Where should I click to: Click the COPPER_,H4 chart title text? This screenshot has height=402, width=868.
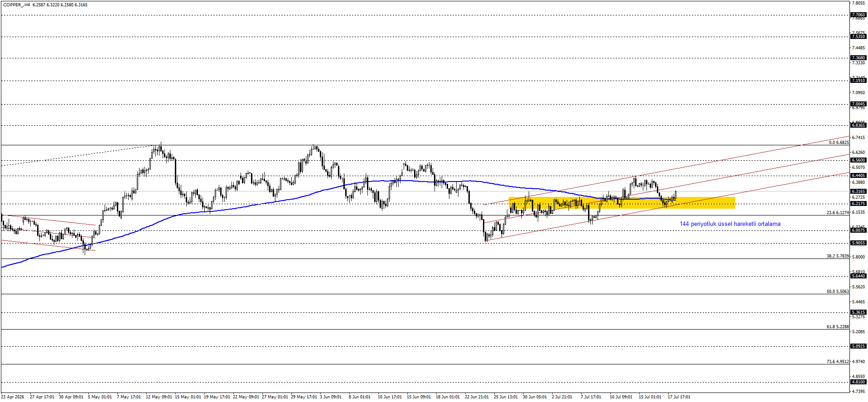coord(17,5)
